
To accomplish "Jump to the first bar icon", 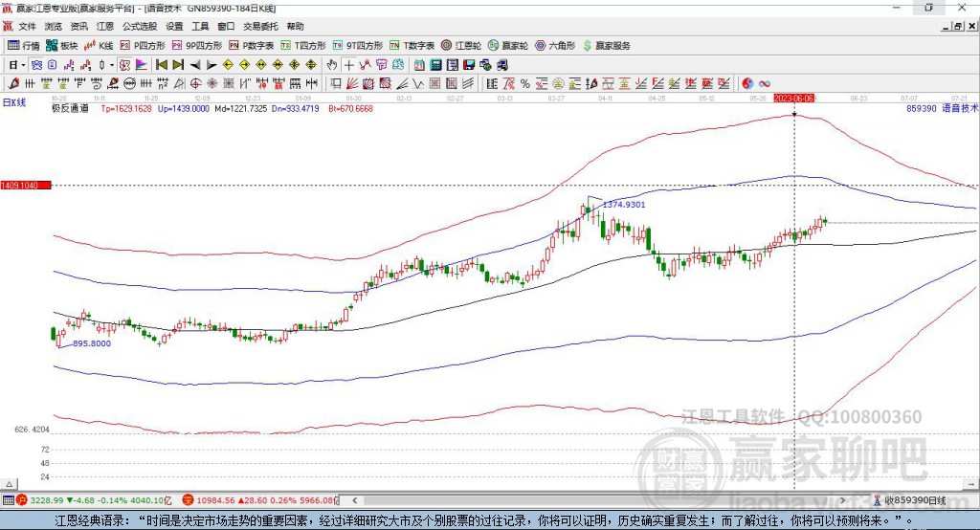I will click(x=161, y=65).
